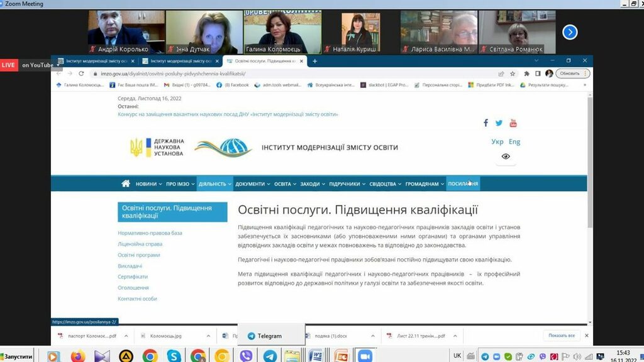Expand the ПІДРУЧНИКИ dropdown menu

[x=347, y=184]
